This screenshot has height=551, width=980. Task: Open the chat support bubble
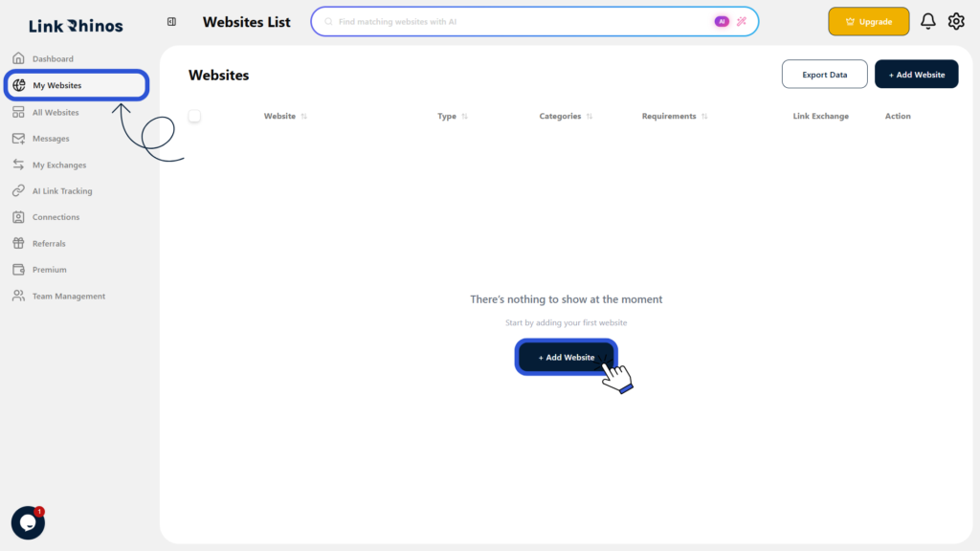(28, 523)
